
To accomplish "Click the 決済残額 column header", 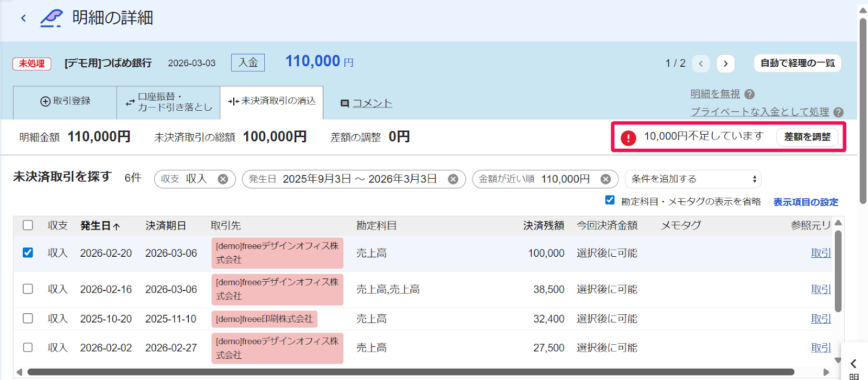I will tap(544, 225).
